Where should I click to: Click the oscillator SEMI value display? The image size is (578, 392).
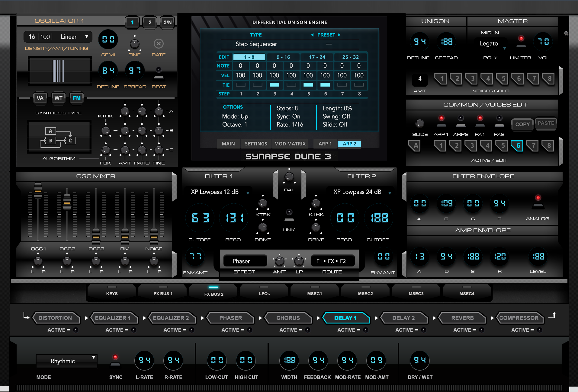point(108,40)
